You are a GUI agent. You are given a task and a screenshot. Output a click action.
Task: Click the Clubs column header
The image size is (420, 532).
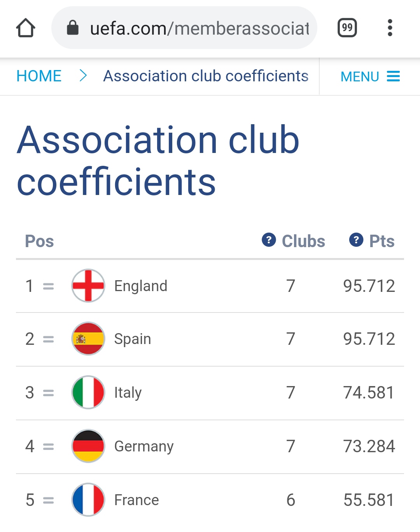point(303,241)
